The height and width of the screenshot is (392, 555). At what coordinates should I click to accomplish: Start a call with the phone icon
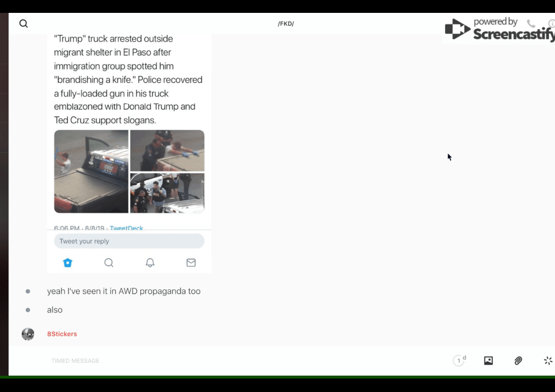[x=531, y=24]
